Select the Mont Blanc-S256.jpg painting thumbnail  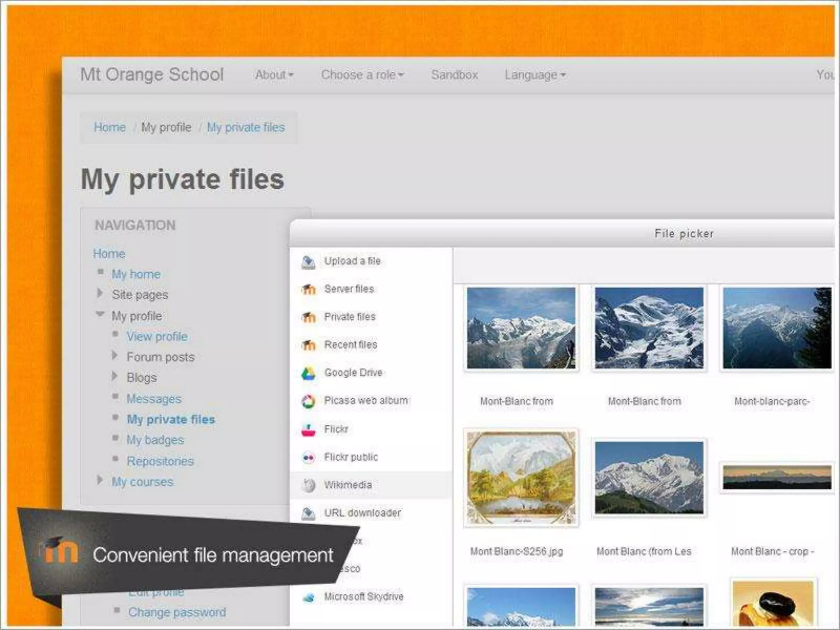click(x=521, y=478)
